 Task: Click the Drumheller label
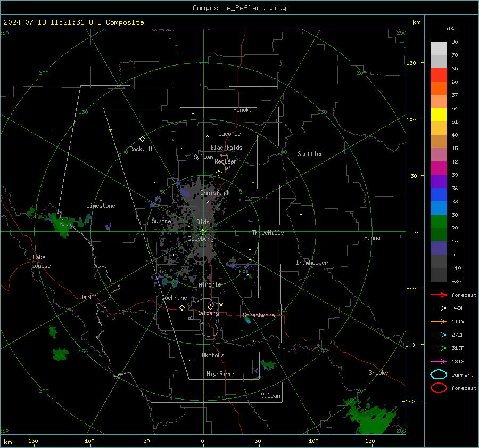tap(312, 263)
